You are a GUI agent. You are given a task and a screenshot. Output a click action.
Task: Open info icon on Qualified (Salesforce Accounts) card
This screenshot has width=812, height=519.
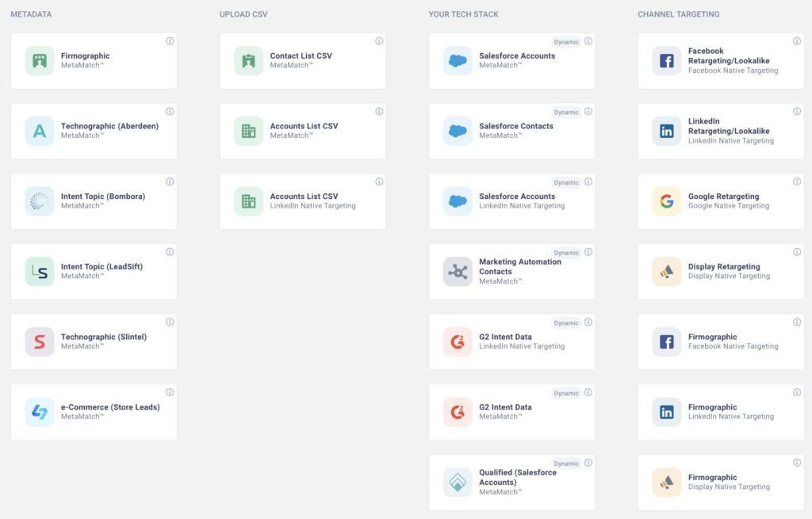point(588,463)
